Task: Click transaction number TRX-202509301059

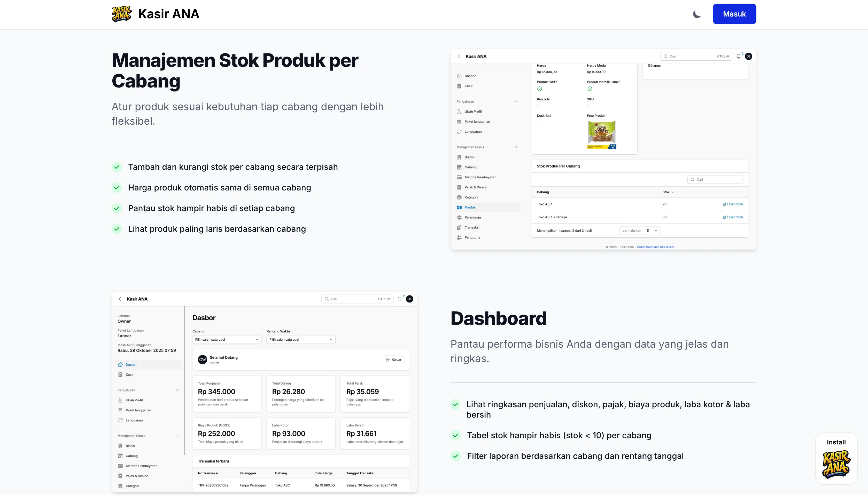Action: [x=213, y=485]
